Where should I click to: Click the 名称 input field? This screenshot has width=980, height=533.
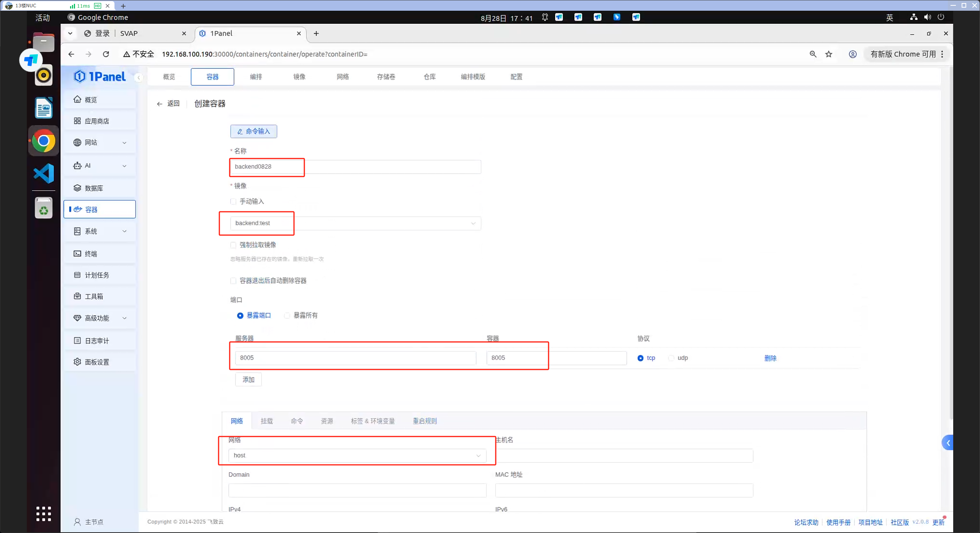click(355, 167)
